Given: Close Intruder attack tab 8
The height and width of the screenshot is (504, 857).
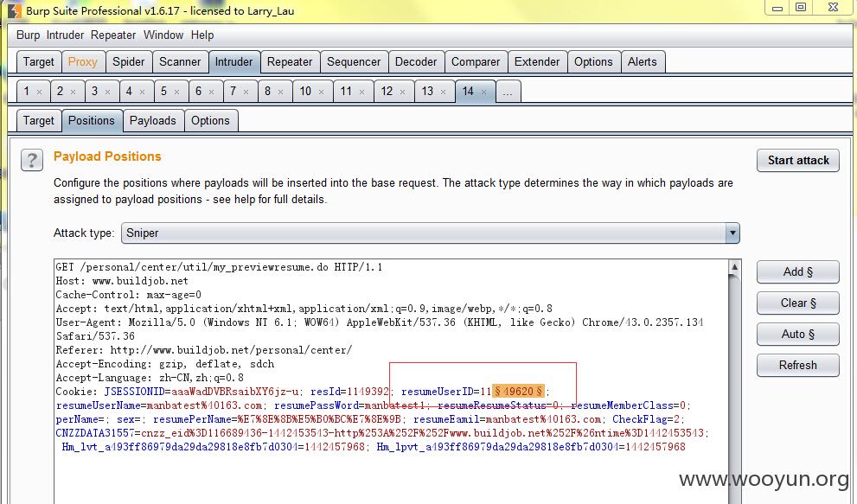Looking at the screenshot, I should pyautogui.click(x=280, y=92).
